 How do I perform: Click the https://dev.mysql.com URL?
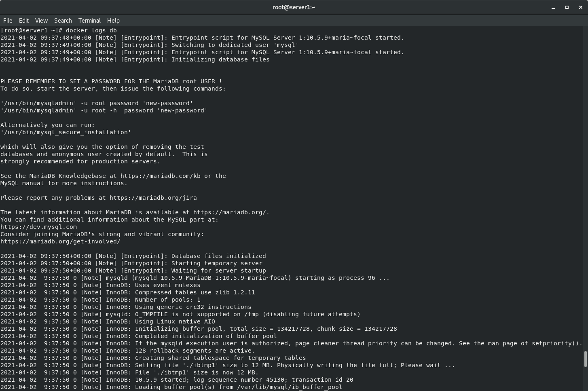pyautogui.click(x=38, y=227)
